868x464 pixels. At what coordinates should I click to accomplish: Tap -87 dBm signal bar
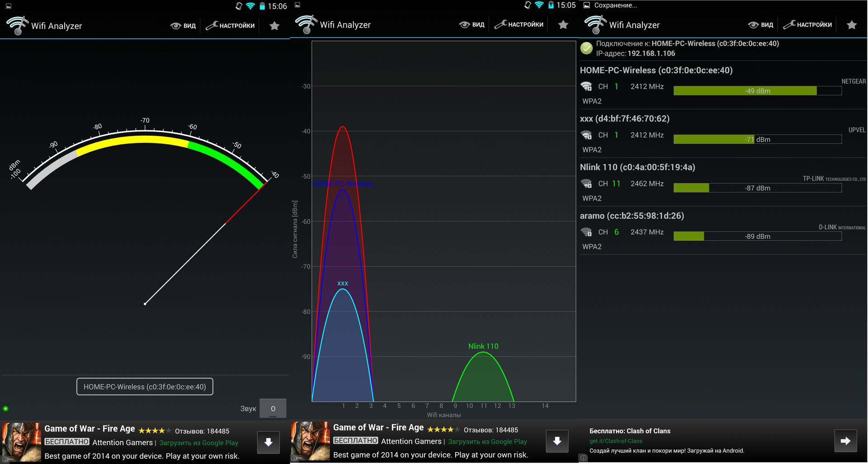click(x=758, y=188)
